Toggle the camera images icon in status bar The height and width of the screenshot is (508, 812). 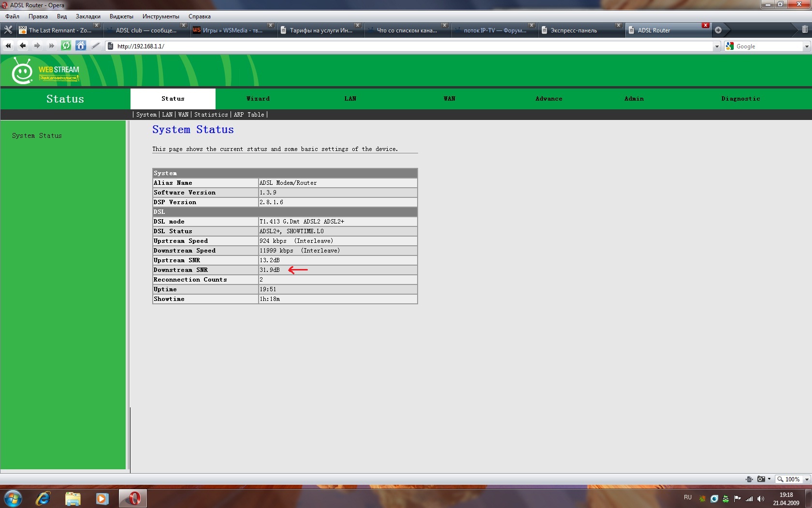(761, 479)
